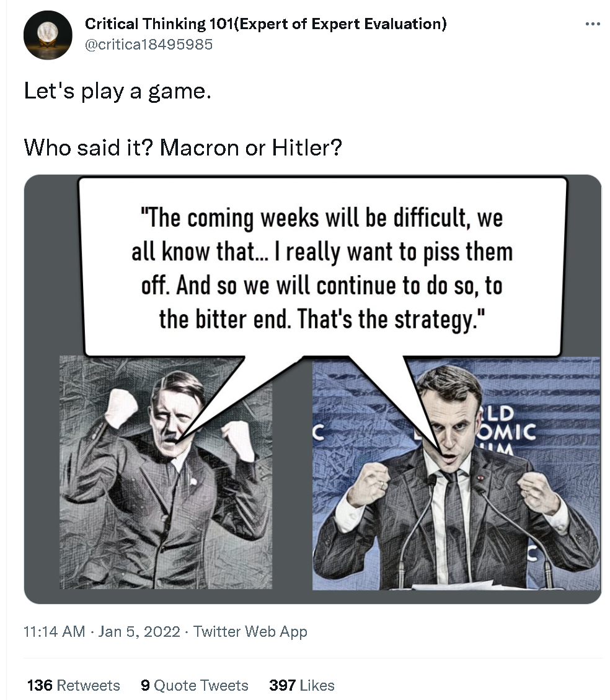Click the speech bubble quote text
The width and height of the screenshot is (610, 700).
pyautogui.click(x=322, y=269)
